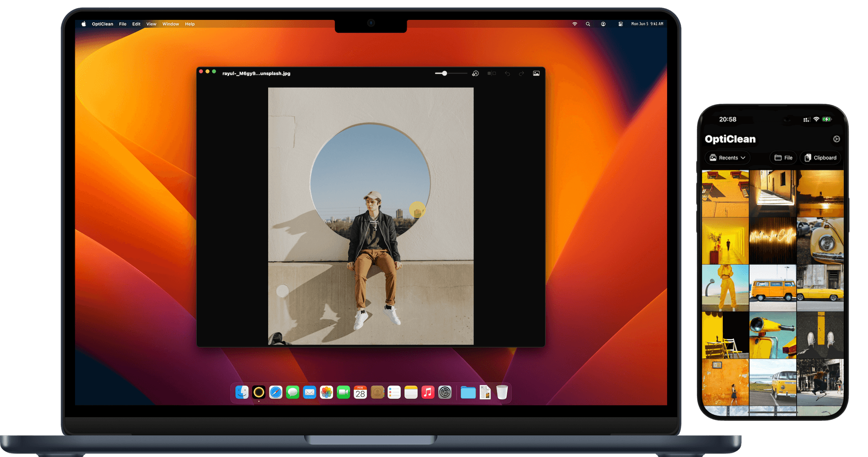Viewport: 868px width, 457px height.
Task: Select the orange wall with walker thumbnail
Action: [x=725, y=382]
